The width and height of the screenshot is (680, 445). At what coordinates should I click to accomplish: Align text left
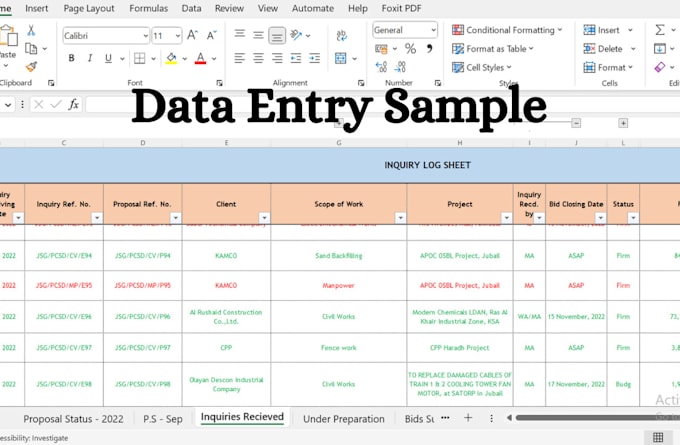click(239, 58)
